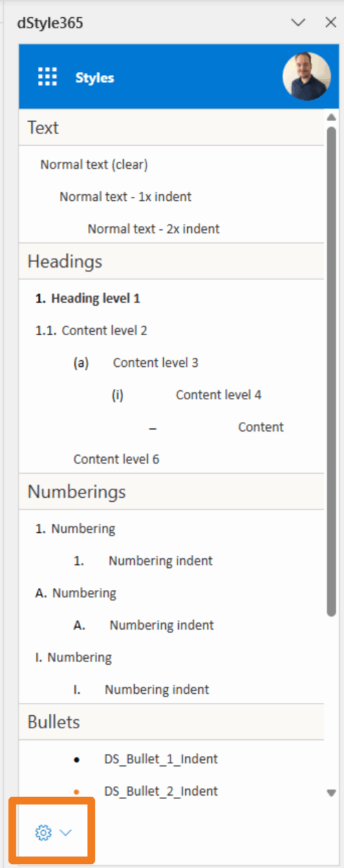Click the scrollbar down arrow

[331, 793]
